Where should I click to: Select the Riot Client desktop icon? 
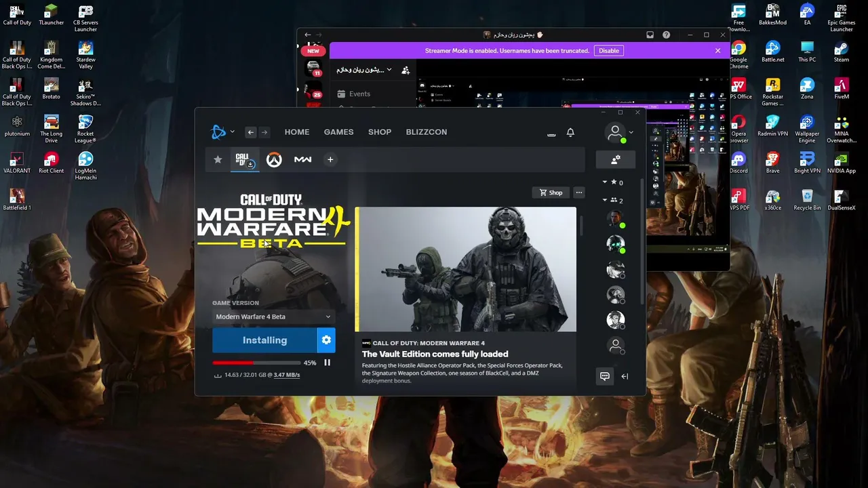tap(52, 163)
